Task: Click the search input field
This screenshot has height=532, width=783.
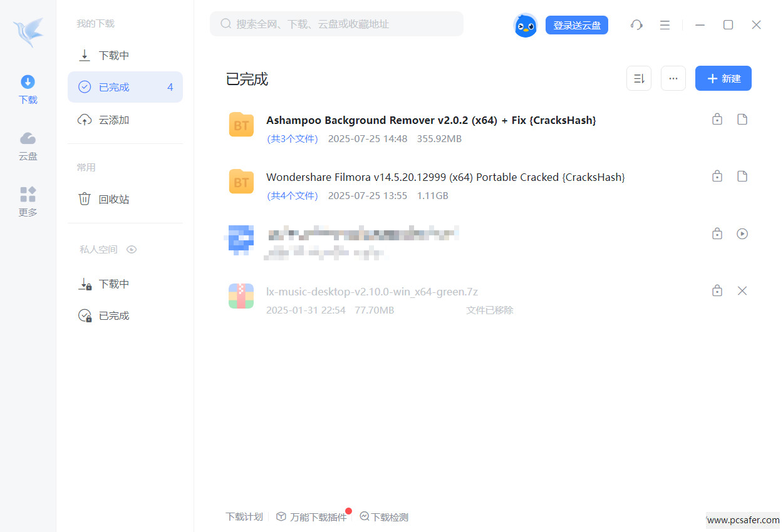Action: click(x=338, y=24)
